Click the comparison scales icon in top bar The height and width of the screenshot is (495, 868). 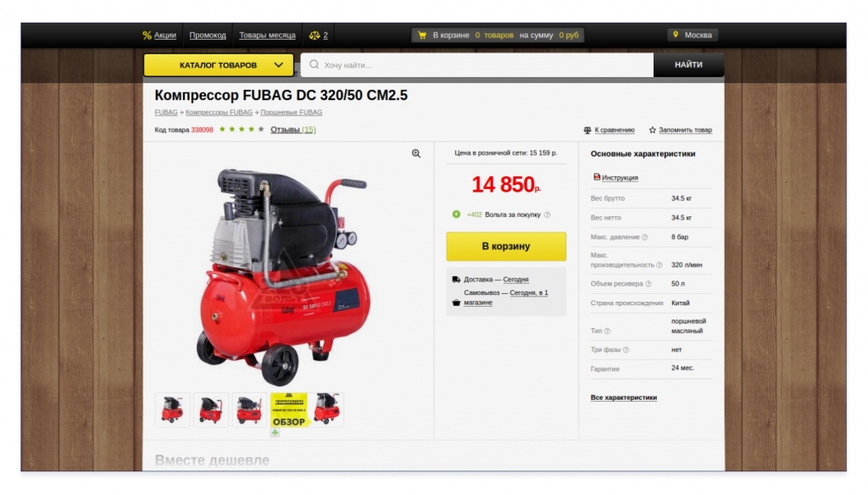click(314, 35)
